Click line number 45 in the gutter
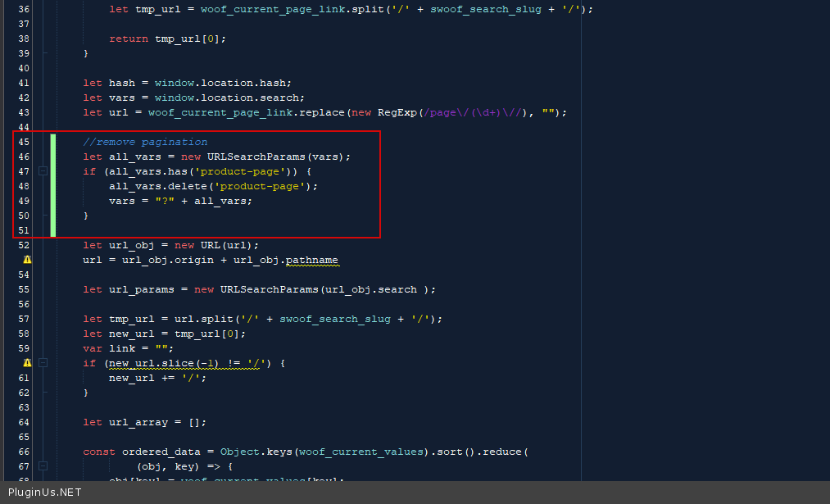Image resolution: width=830 pixels, height=504 pixels. tap(23, 142)
